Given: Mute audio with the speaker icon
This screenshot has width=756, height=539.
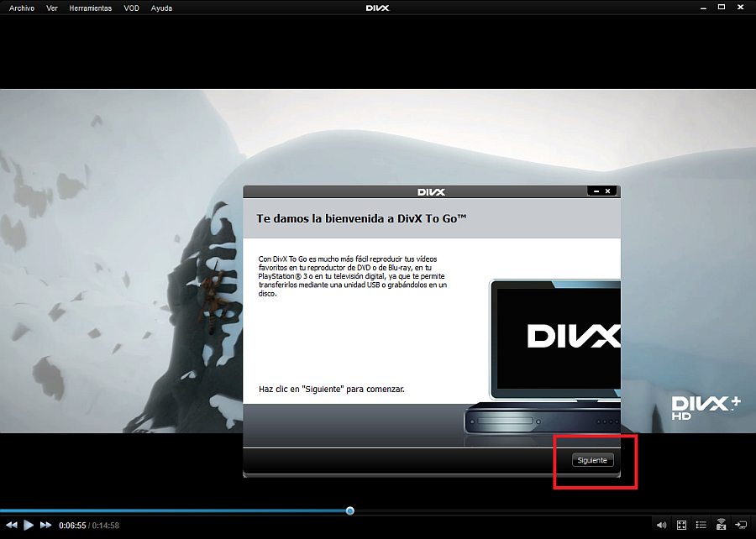Looking at the screenshot, I should 662,525.
